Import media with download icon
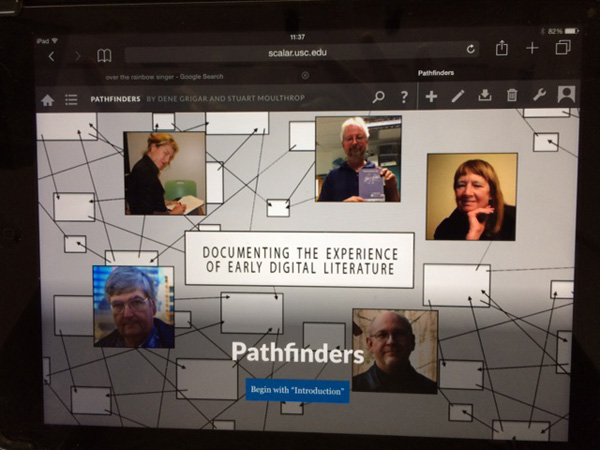This screenshot has width=600, height=450. [x=485, y=95]
